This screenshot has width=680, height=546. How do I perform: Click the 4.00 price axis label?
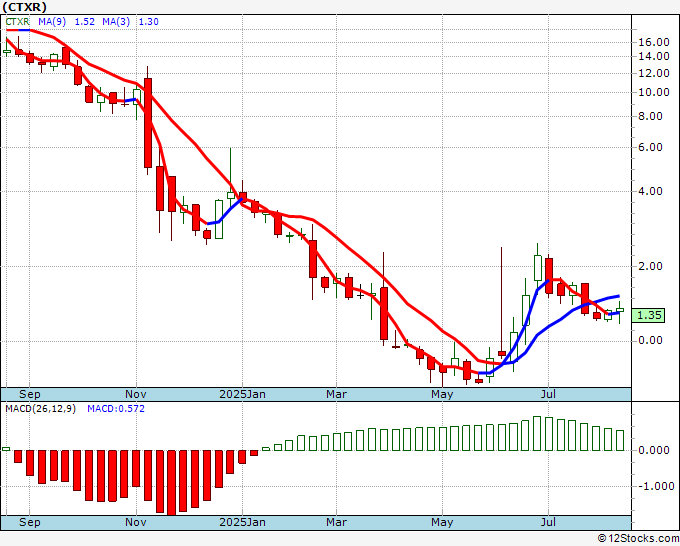pyautogui.click(x=650, y=191)
